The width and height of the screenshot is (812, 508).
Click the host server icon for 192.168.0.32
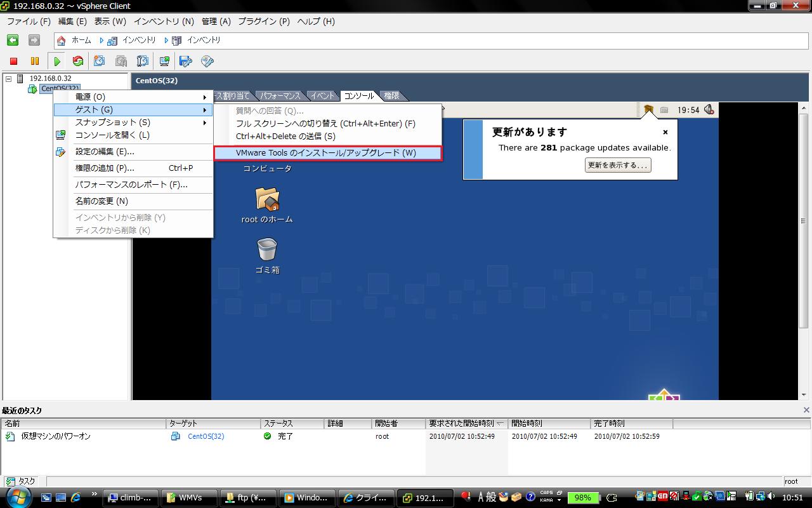click(x=20, y=78)
